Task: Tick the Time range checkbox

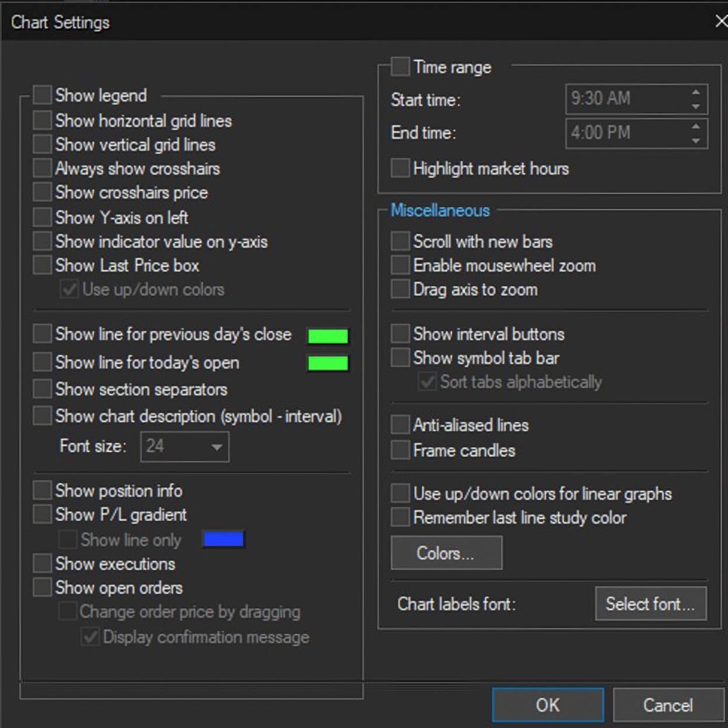Action: [x=400, y=66]
